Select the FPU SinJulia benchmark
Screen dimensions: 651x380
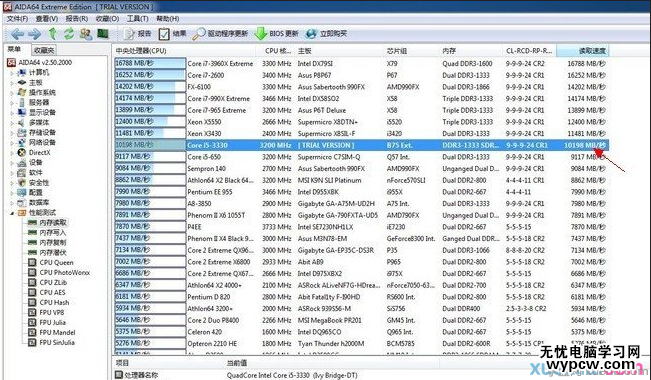click(57, 343)
